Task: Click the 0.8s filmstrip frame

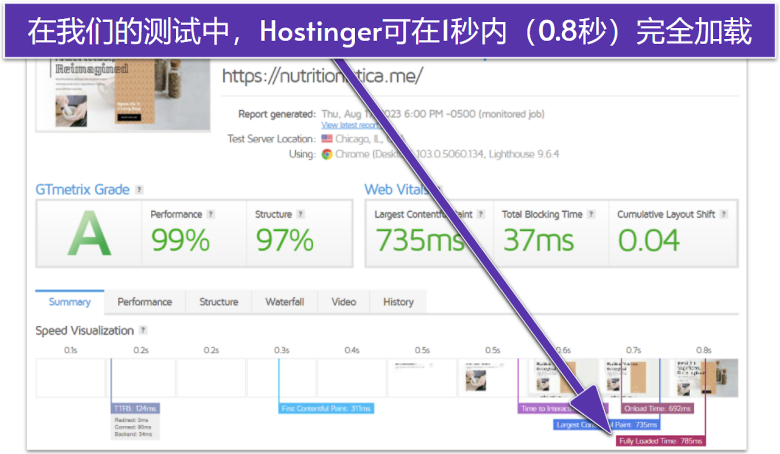Action: tap(703, 378)
